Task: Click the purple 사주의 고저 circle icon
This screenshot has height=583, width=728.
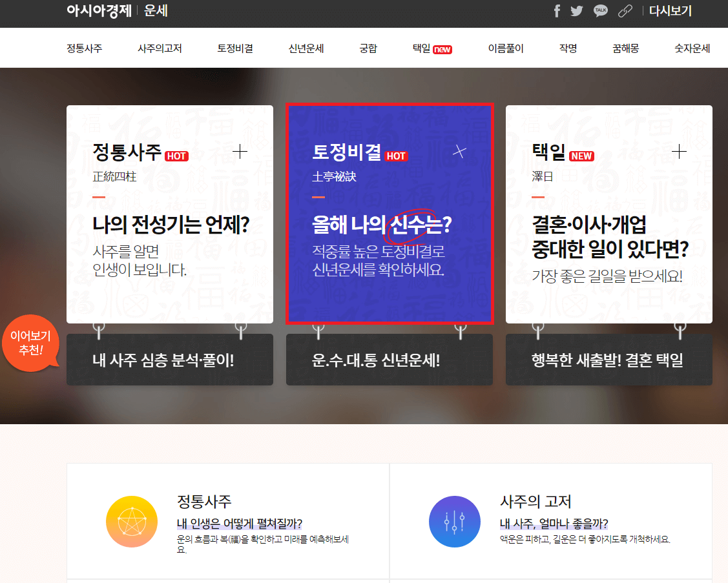Action: [x=455, y=522]
